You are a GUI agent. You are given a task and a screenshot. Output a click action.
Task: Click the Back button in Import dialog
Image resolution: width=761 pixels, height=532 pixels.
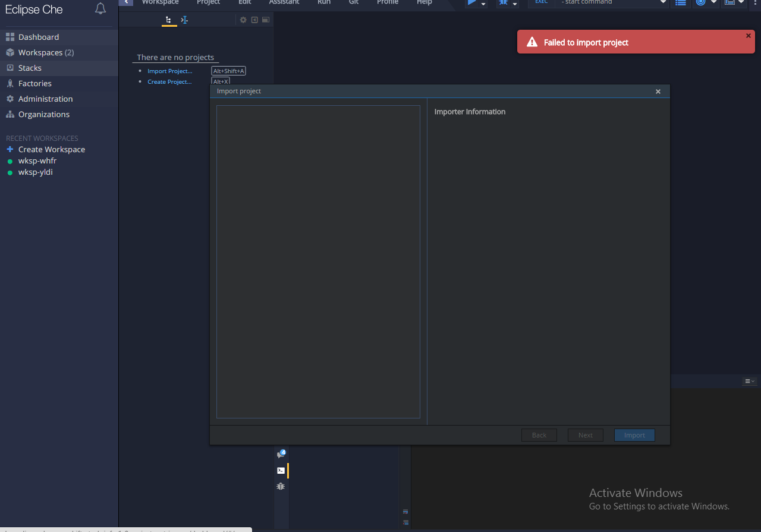coord(539,435)
